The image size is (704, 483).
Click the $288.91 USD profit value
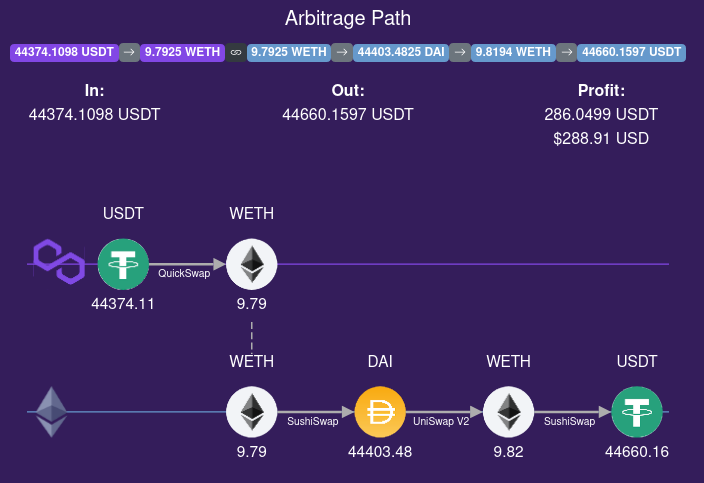pos(601,138)
